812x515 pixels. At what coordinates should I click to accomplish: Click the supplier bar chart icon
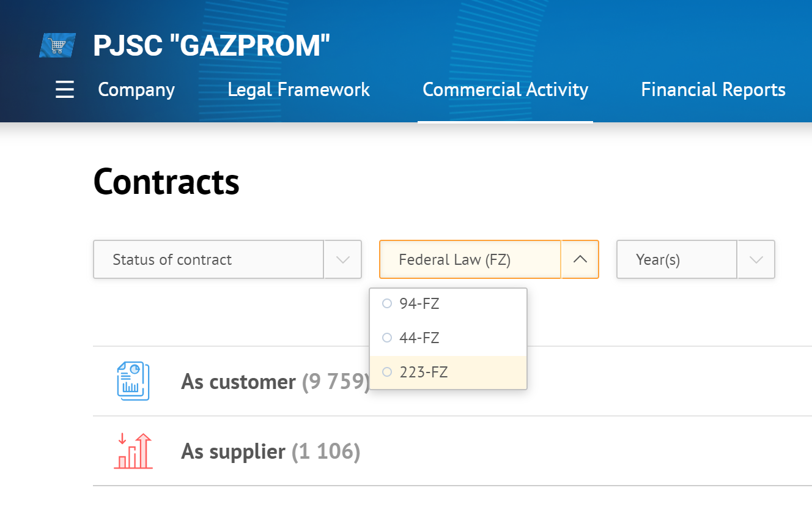pos(133,451)
